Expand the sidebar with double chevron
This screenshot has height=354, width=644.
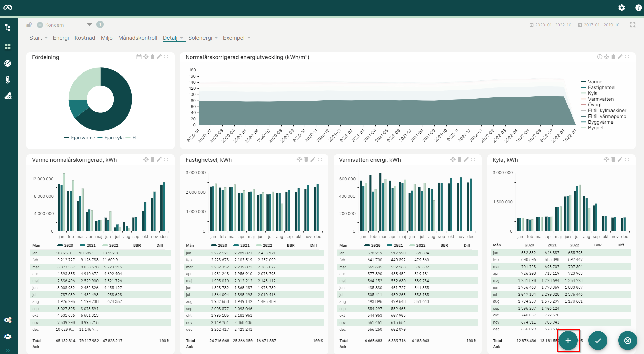8,350
